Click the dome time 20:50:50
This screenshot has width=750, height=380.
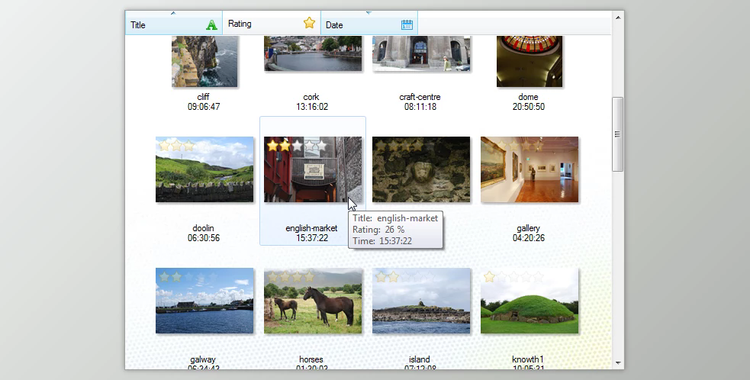(x=529, y=107)
